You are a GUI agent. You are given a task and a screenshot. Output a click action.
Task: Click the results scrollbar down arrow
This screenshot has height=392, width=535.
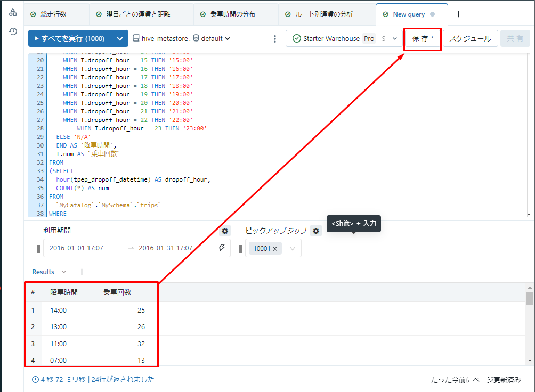click(530, 360)
